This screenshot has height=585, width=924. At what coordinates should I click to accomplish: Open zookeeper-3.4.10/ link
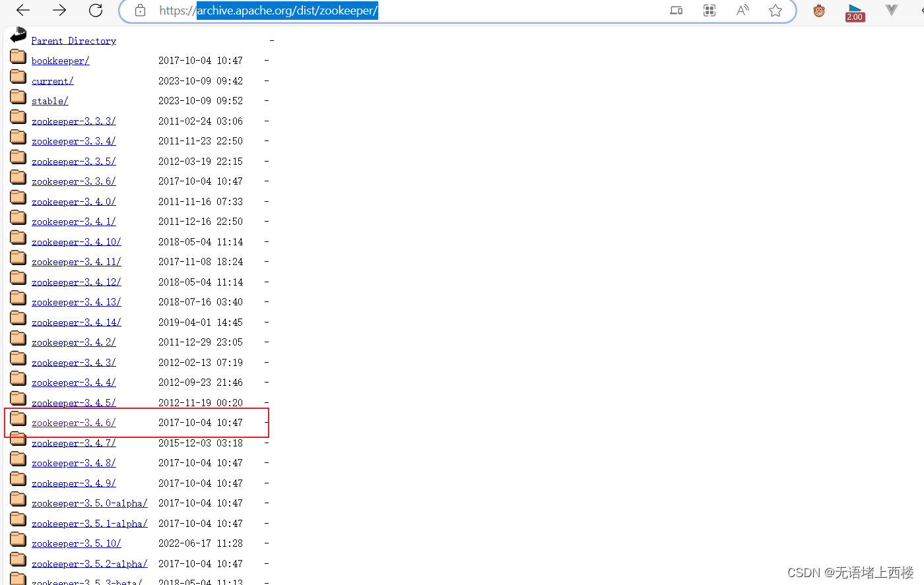(x=77, y=242)
